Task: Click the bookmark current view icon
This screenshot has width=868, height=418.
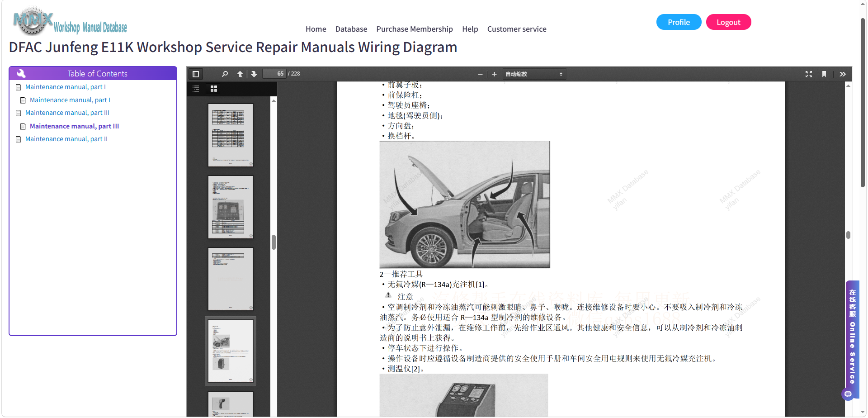Action: [824, 74]
